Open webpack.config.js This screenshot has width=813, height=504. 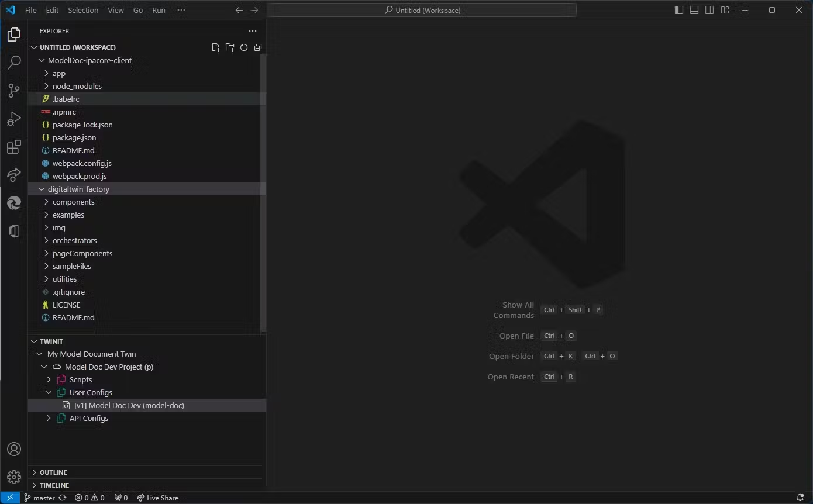[x=147, y=163]
